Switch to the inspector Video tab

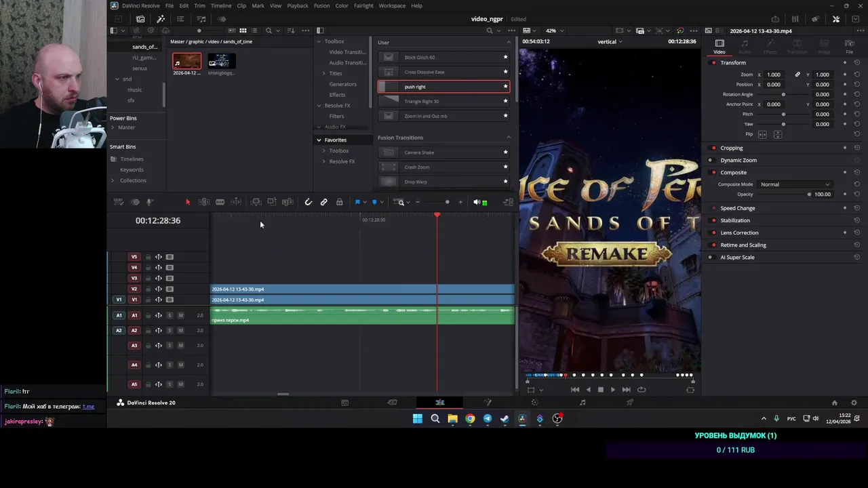[719, 47]
